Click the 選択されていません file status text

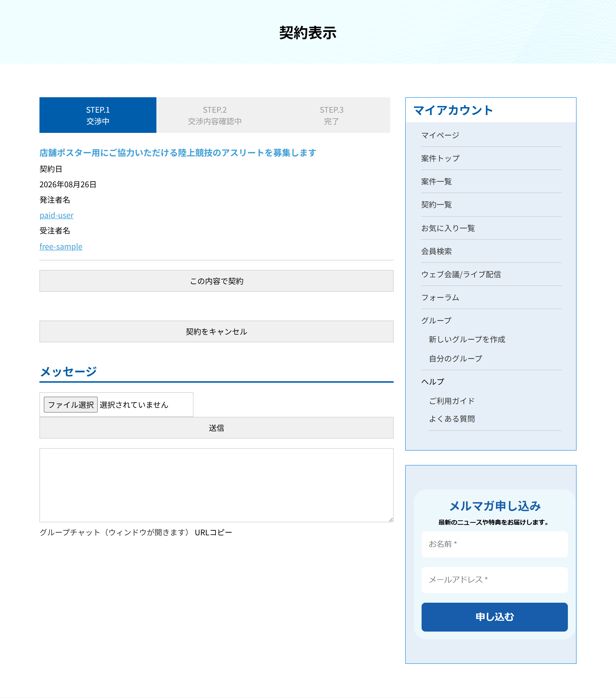pos(134,405)
